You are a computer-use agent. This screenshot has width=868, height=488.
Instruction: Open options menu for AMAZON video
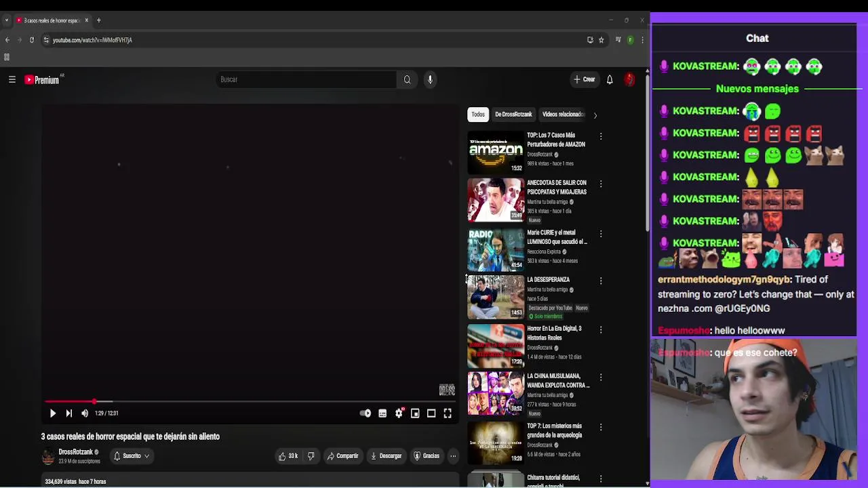point(601,136)
